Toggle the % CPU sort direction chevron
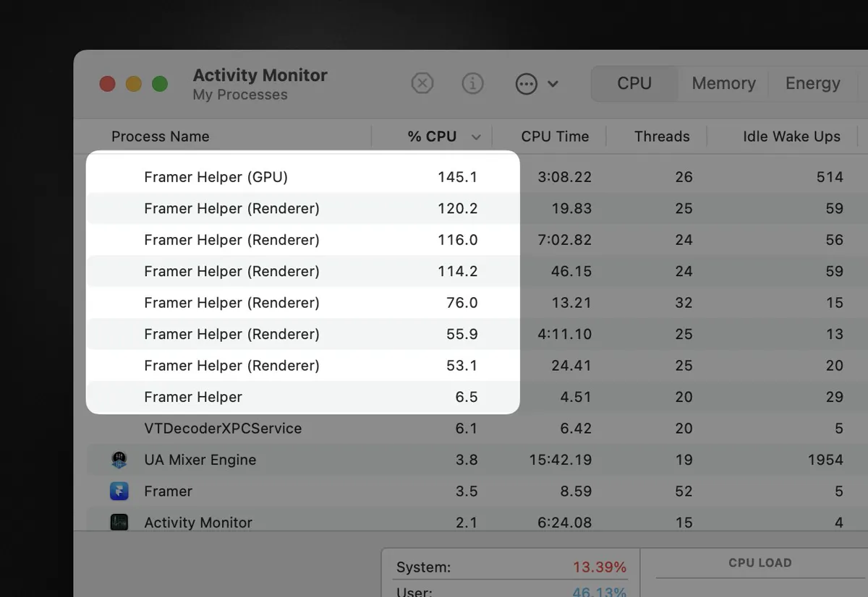This screenshot has height=597, width=868. pos(476,137)
